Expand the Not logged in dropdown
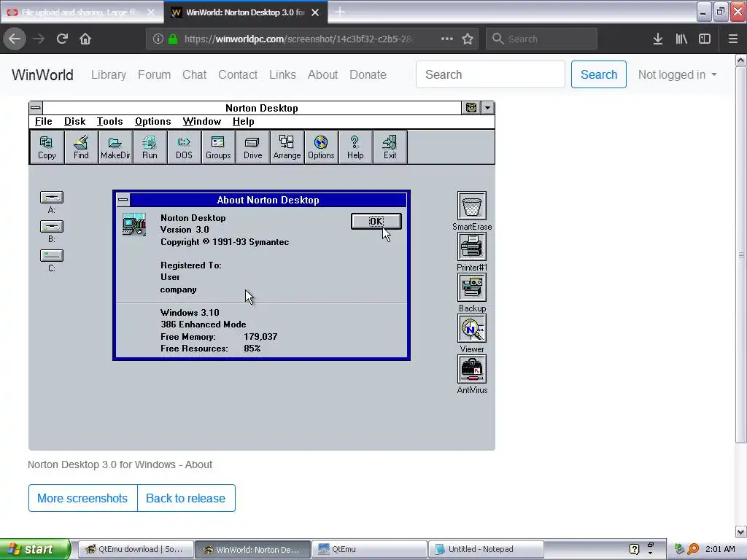 point(677,75)
